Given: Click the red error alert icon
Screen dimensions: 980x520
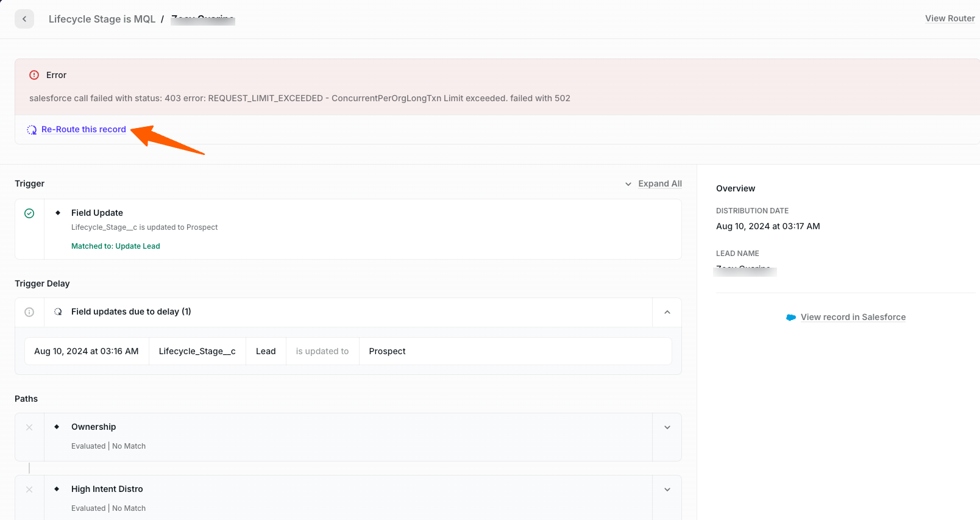Looking at the screenshot, I should (34, 75).
